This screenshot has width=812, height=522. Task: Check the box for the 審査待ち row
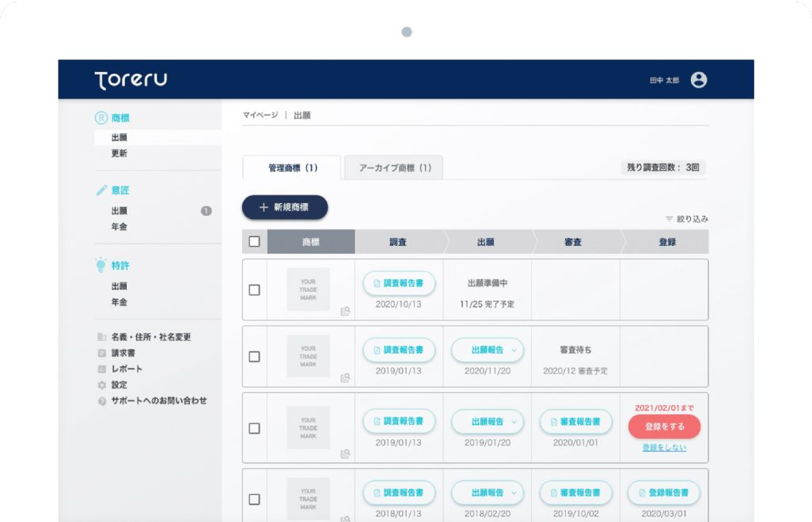pos(254,357)
